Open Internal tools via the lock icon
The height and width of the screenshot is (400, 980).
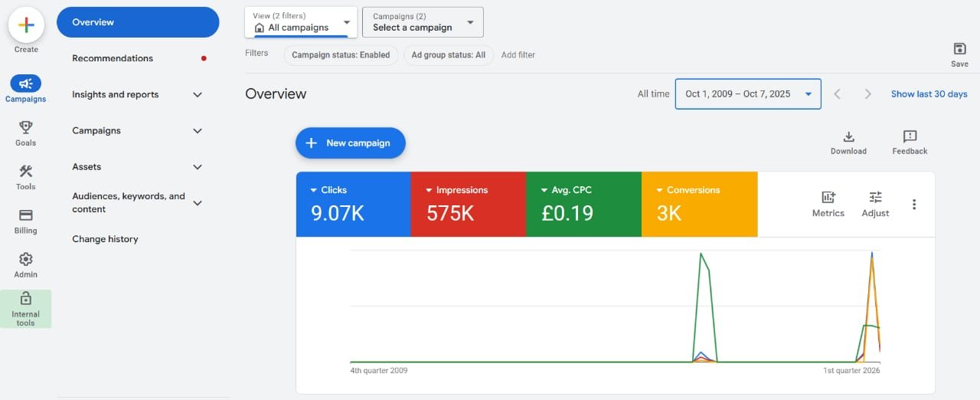[x=26, y=299]
